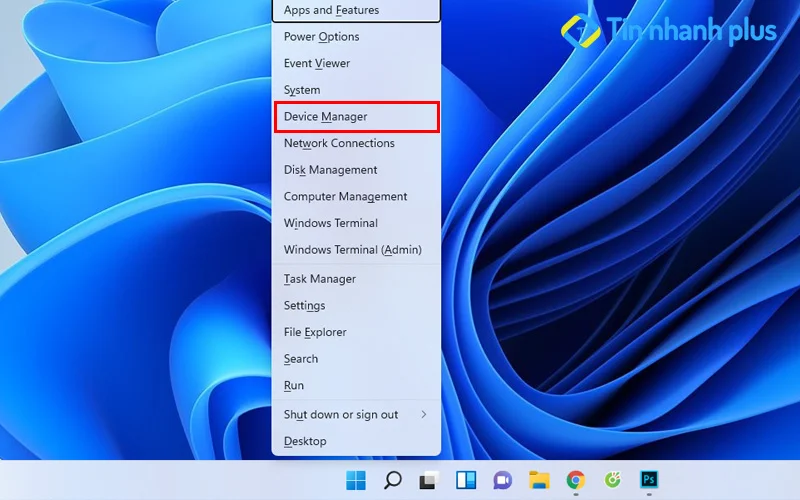Click the Windows Start button on taskbar
800x500 pixels.
point(356,481)
